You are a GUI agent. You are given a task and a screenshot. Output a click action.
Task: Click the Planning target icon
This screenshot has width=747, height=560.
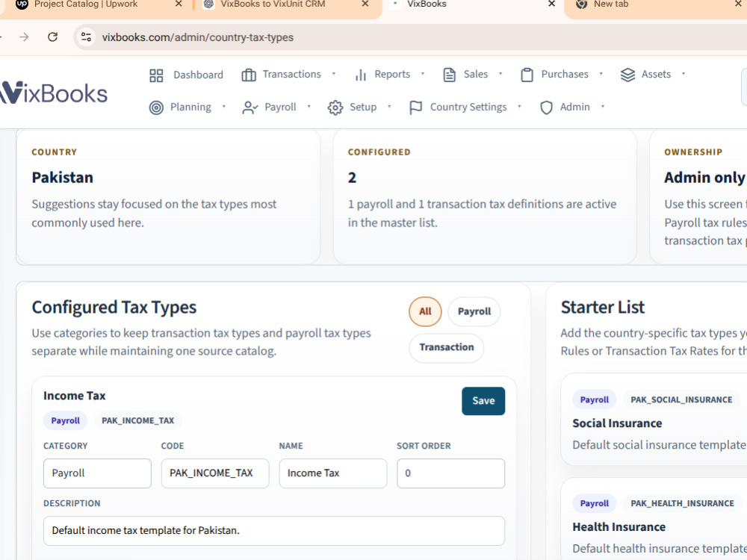pos(156,108)
